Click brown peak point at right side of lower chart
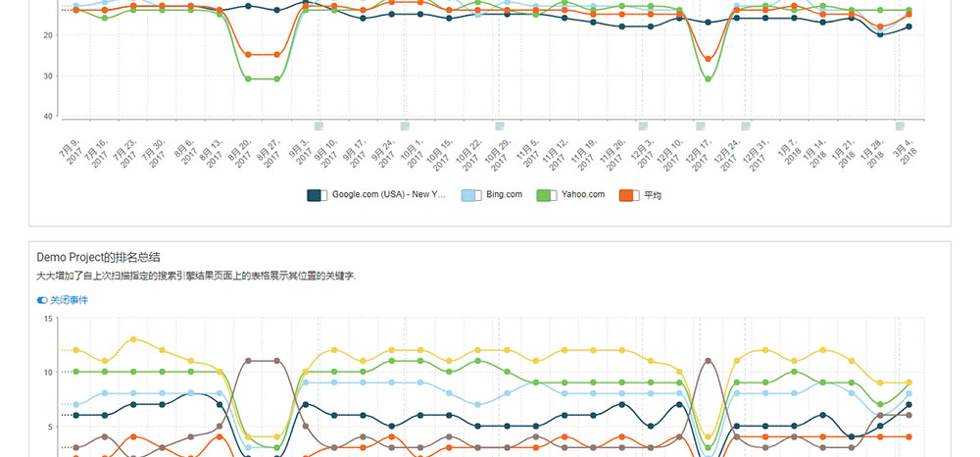980x457 pixels. point(709,361)
